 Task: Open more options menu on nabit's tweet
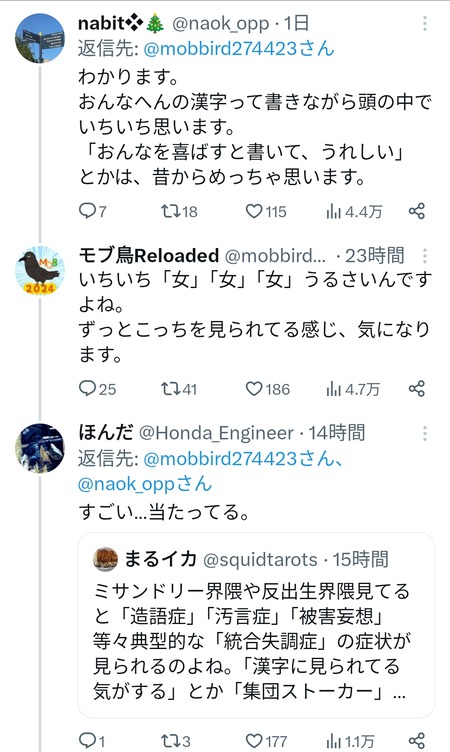(x=425, y=23)
